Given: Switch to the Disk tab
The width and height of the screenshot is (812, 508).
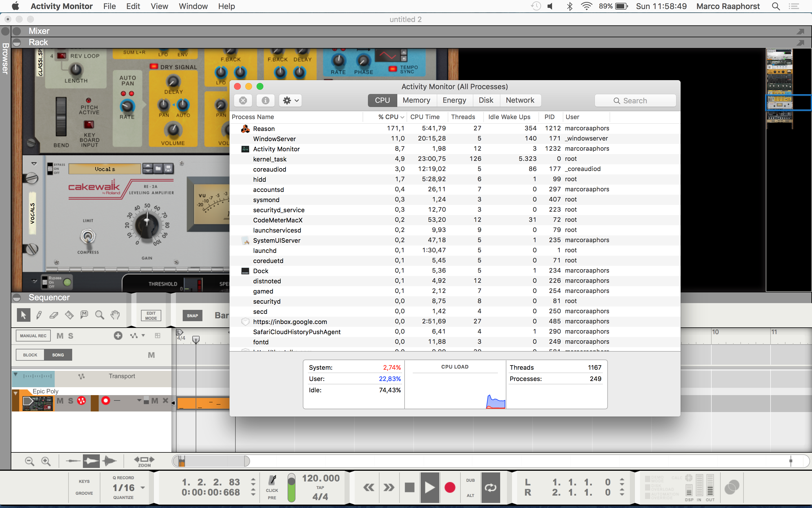Looking at the screenshot, I should coord(486,100).
